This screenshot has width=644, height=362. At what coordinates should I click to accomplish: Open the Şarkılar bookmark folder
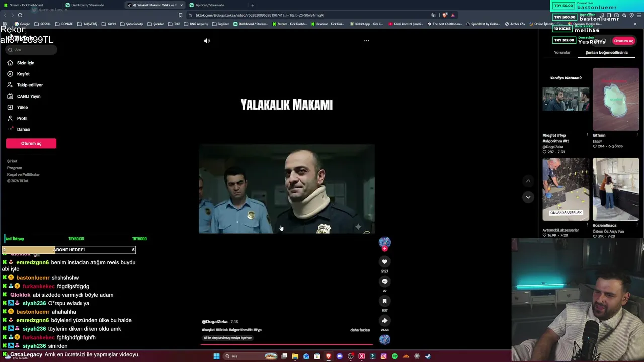(x=155, y=24)
